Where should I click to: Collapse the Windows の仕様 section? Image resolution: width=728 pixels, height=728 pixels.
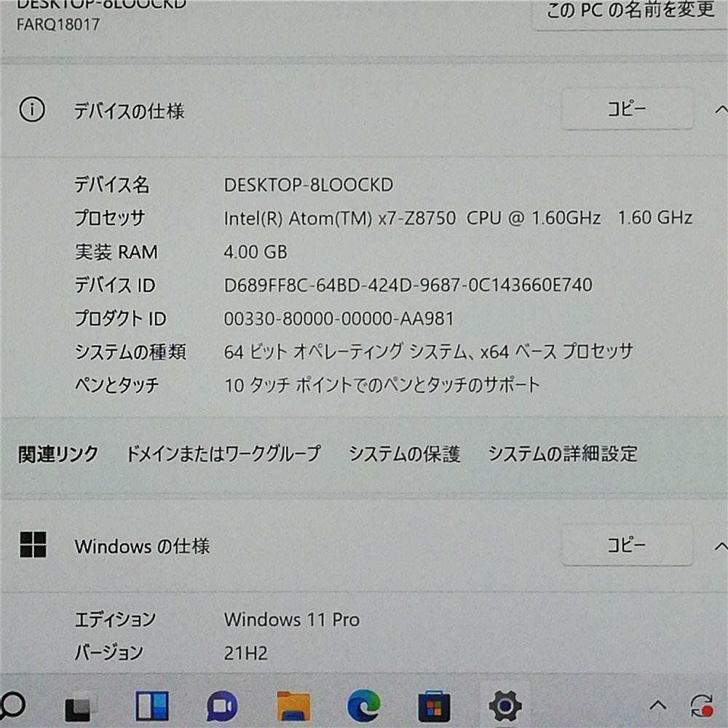[x=719, y=545]
